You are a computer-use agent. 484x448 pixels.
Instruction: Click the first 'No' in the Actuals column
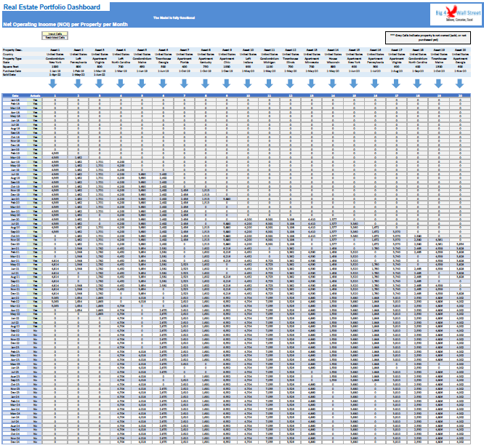(x=35, y=331)
